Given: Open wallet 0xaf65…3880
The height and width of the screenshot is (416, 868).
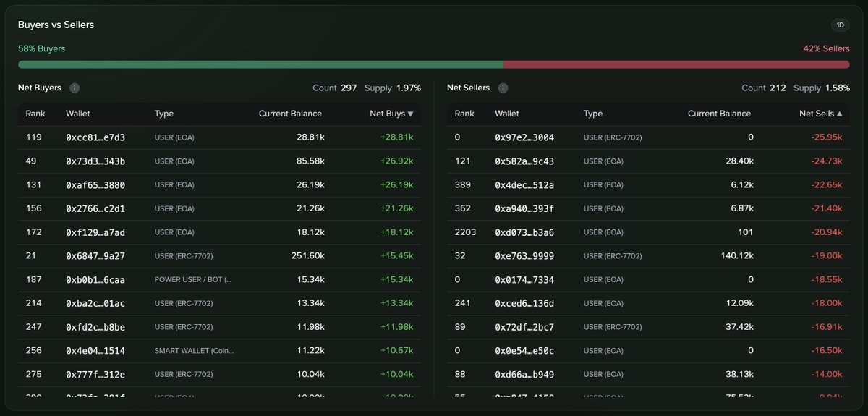Looking at the screenshot, I should point(95,185).
